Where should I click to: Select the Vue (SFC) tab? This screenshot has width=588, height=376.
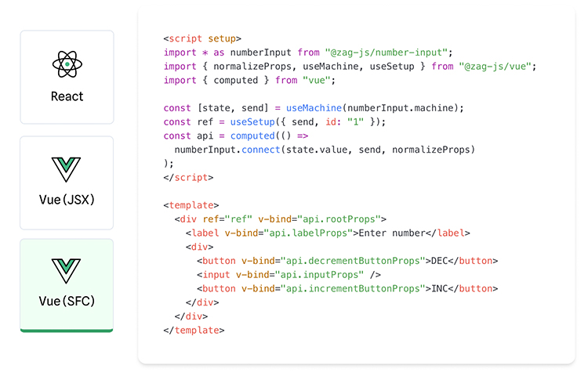click(x=67, y=285)
